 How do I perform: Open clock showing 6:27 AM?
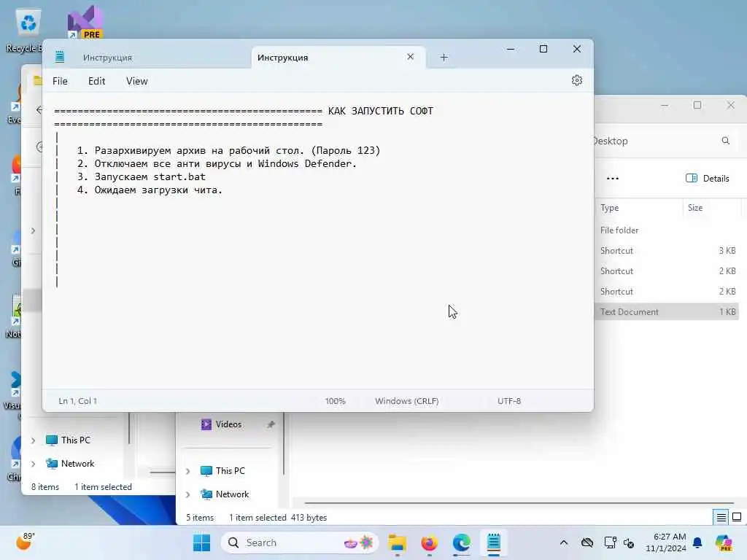[665, 542]
